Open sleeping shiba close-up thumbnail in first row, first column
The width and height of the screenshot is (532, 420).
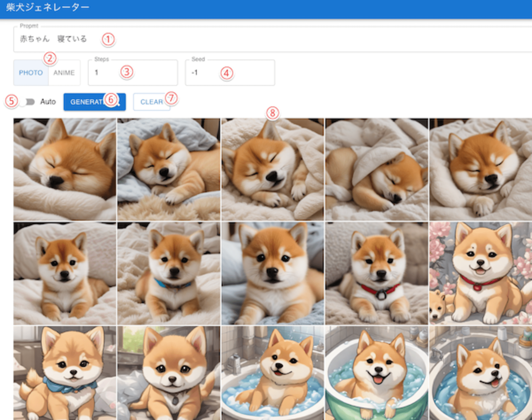coord(65,169)
